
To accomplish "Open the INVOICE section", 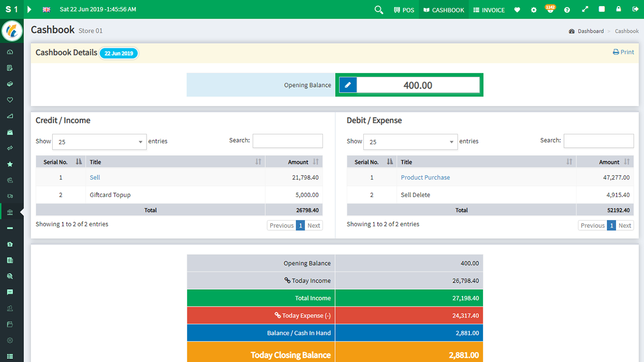I will (x=489, y=9).
